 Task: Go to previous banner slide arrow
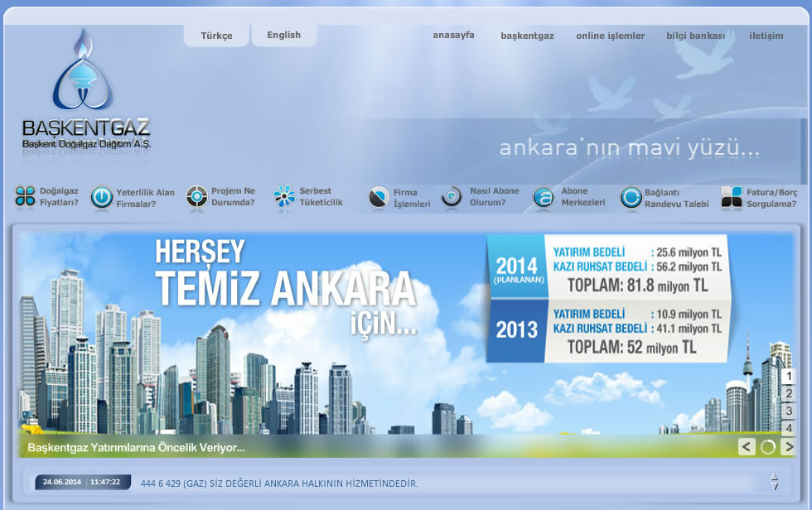(747, 447)
